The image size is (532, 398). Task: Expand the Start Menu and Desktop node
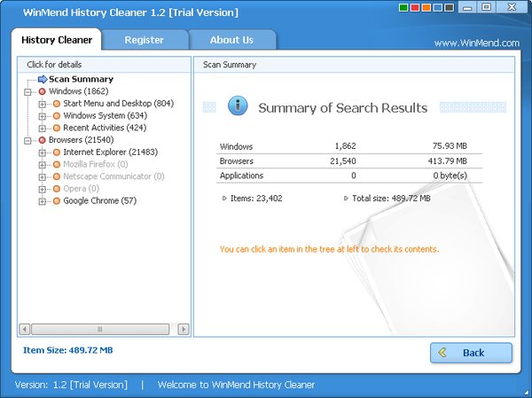point(42,105)
